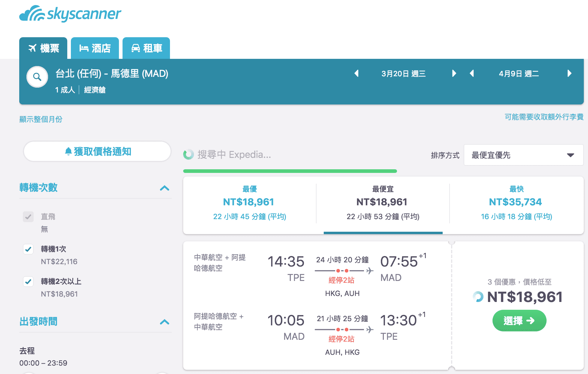Open the 最便宜優先 sort dropdown
Screen dimensions: 588x374
(x=523, y=155)
